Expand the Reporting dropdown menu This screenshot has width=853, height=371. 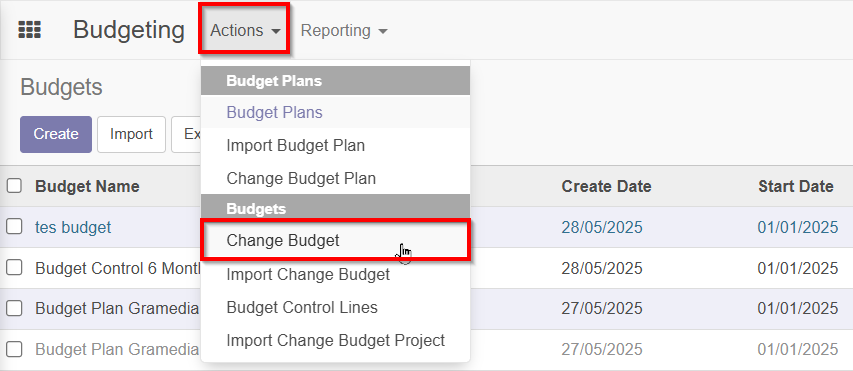click(344, 31)
